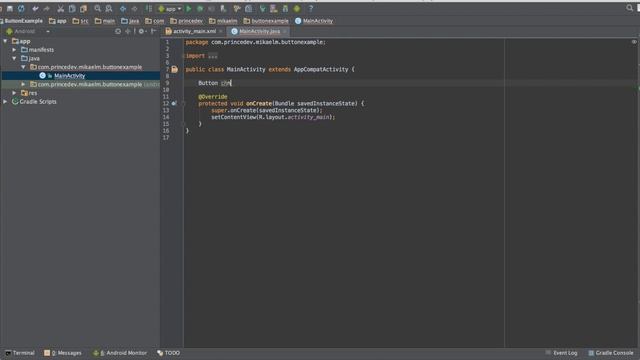Click 'setContentView' on line 14
Viewport: 640px width, 360px height.
point(233,117)
